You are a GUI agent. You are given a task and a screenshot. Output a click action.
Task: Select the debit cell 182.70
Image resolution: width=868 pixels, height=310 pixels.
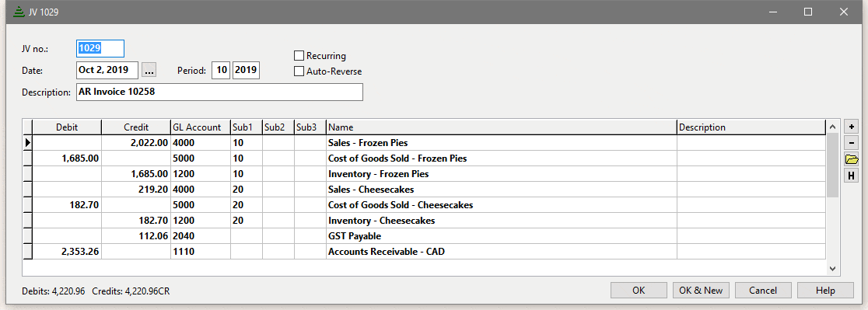[67, 205]
